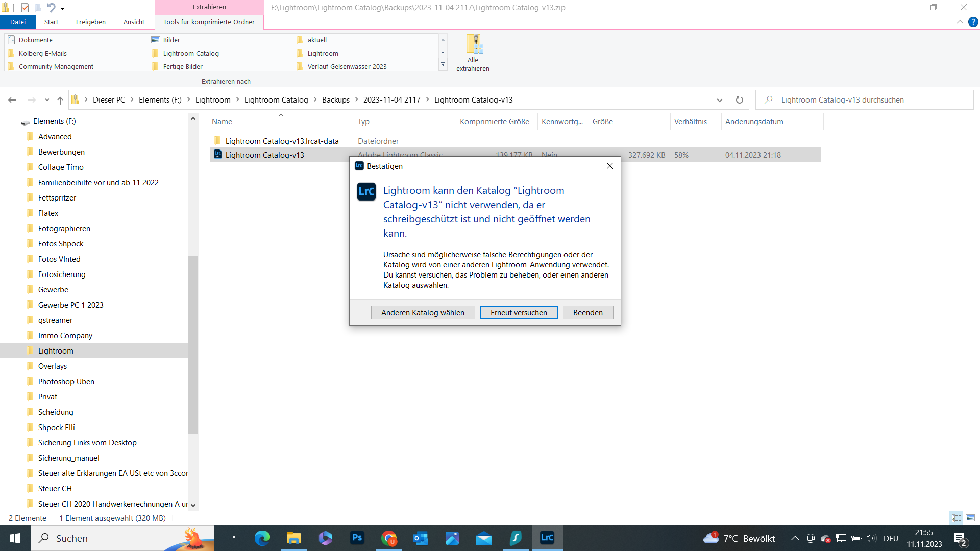Click the OneDrive sync error tray icon
Screen dimensions: 980x551
click(x=826, y=538)
